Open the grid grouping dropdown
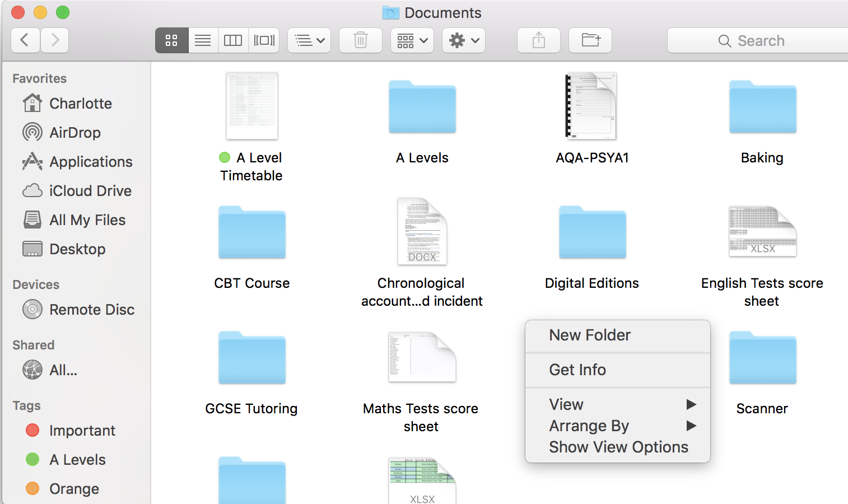The height and width of the screenshot is (504, 848). click(x=412, y=40)
